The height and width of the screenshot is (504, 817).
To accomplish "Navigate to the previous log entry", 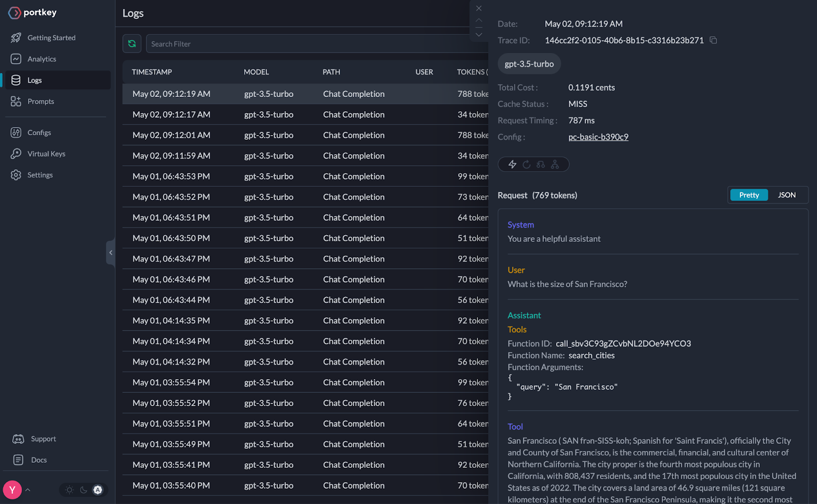I will tap(479, 20).
